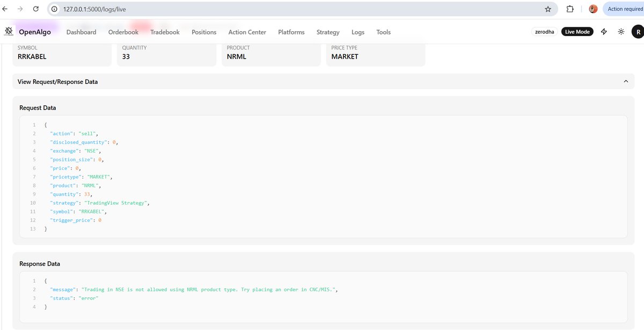Image resolution: width=644 pixels, height=330 pixels.
Task: Click the Request Data heading
Action: [x=38, y=107]
